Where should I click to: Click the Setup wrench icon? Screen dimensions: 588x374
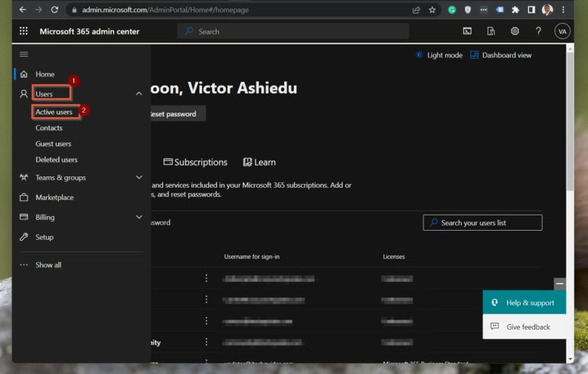coord(24,237)
